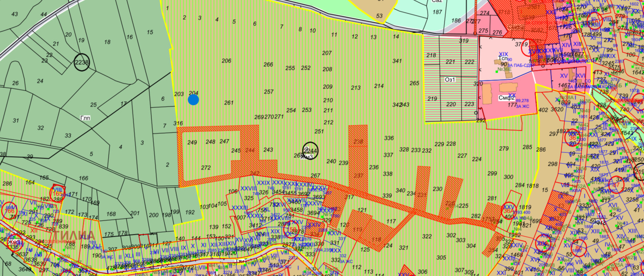Select the zone label Глп
644x276 pixels.
(85, 118)
